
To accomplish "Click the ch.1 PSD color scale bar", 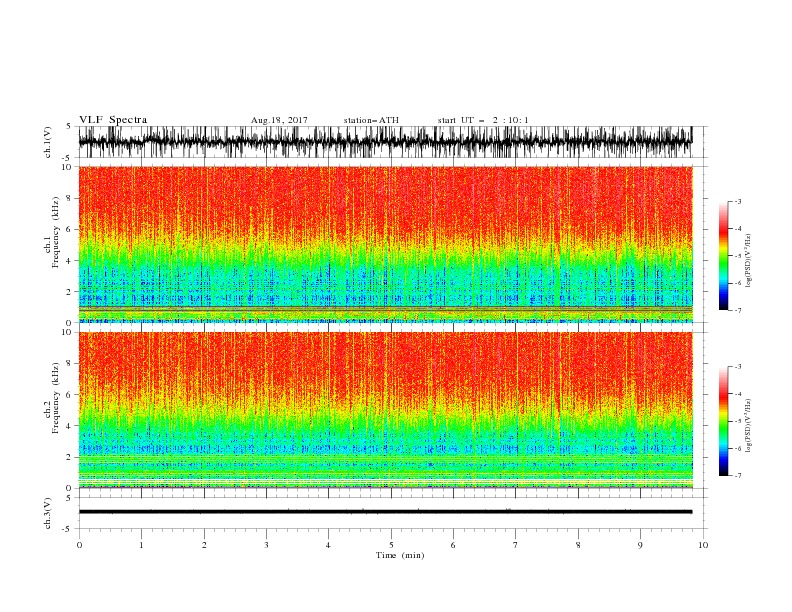I will (x=723, y=256).
